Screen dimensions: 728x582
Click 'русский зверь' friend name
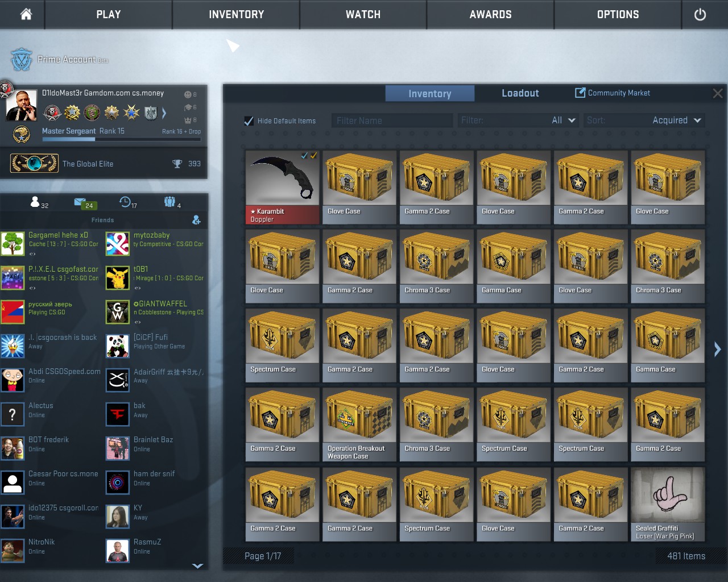click(50, 304)
